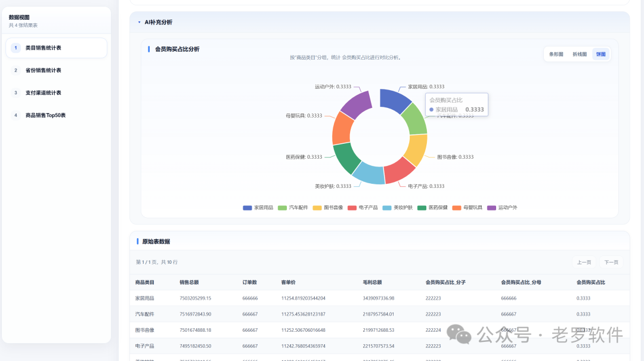Collapse the AI补充分析 section arrow
644x361 pixels.
[x=139, y=22]
